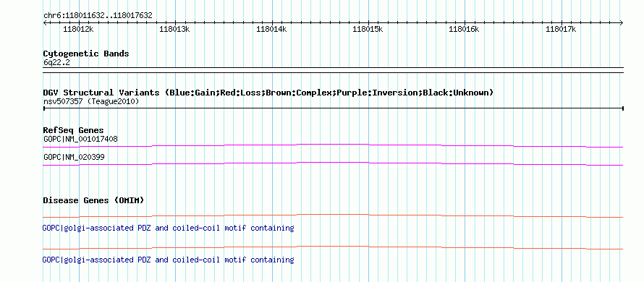The width and height of the screenshot is (644, 282).
Task: Open the DGV Structural Variants track heading
Action: [x=268, y=93]
